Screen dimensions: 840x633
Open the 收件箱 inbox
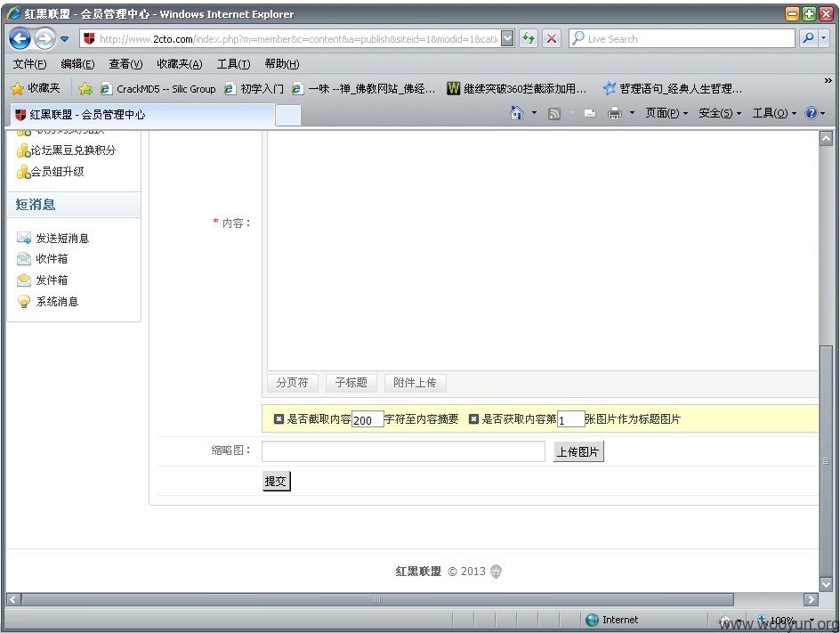[x=52, y=259]
